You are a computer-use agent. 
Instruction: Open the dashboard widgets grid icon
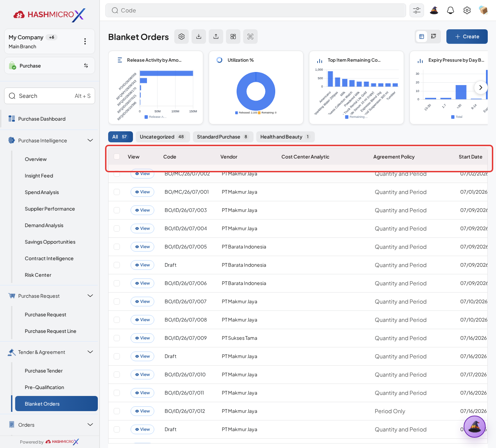(x=233, y=37)
